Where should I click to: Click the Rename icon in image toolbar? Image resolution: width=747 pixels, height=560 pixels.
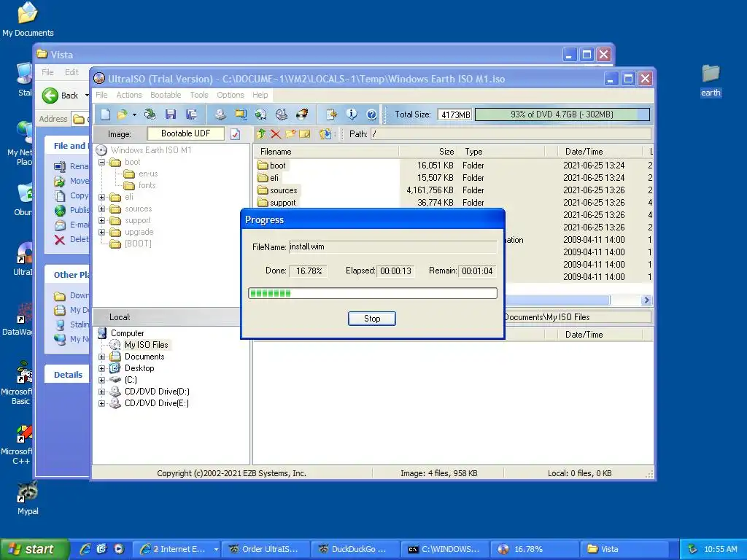pyautogui.click(x=304, y=134)
